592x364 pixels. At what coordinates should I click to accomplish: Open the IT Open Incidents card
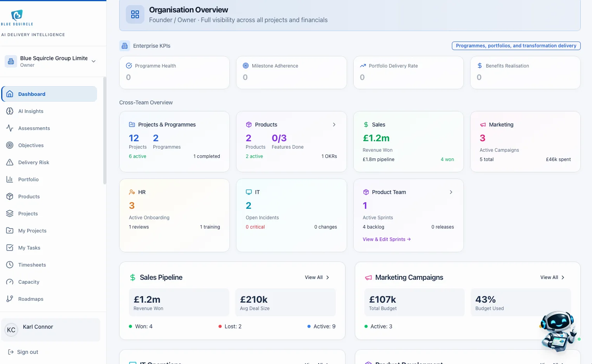point(291,215)
